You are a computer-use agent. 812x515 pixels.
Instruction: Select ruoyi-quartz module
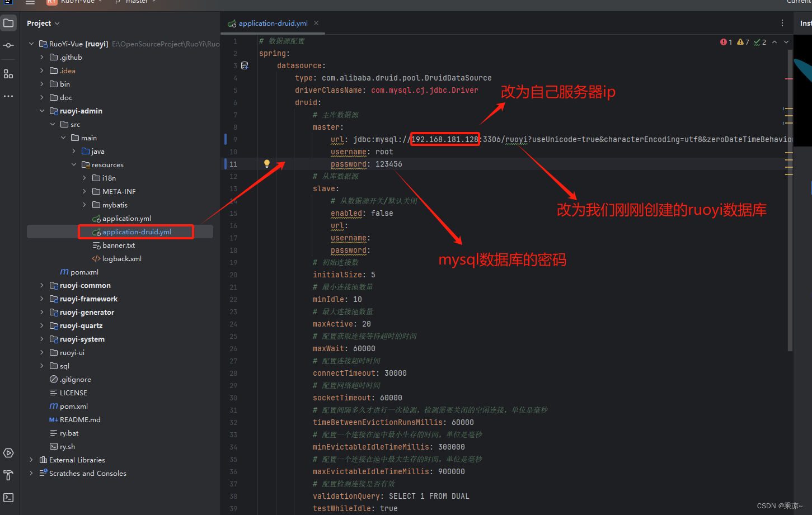pyautogui.click(x=76, y=325)
